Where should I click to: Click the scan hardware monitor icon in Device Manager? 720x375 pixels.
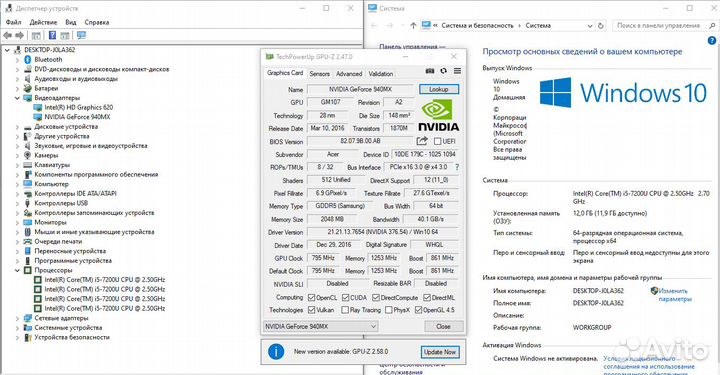pos(81,35)
